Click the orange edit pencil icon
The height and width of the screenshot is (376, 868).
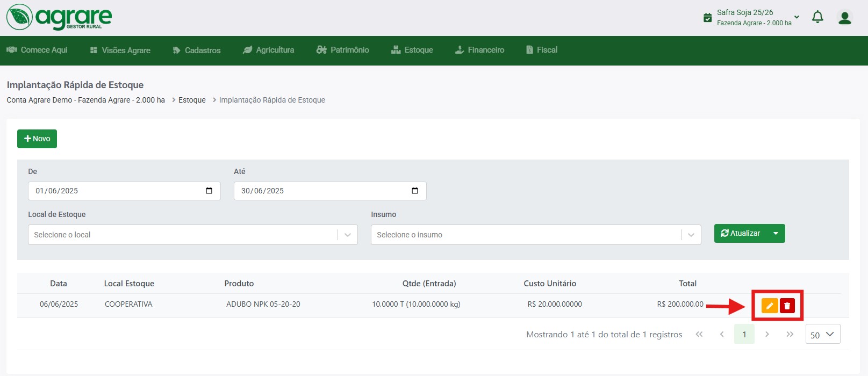point(770,306)
